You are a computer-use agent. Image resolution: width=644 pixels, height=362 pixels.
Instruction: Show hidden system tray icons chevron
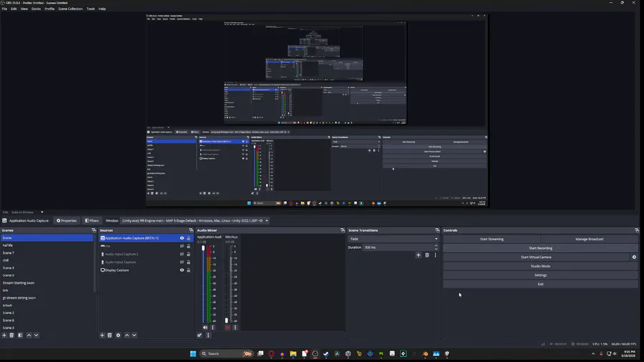tap(593, 354)
